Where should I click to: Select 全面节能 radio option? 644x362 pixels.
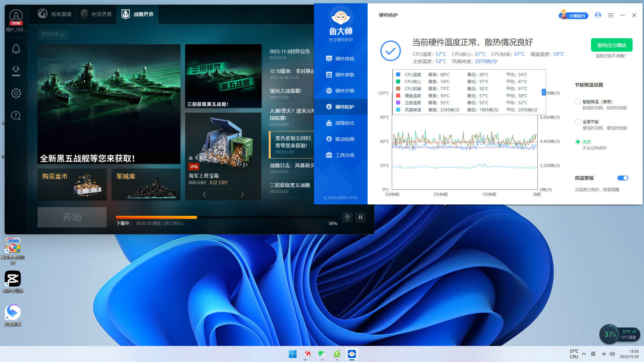point(578,122)
